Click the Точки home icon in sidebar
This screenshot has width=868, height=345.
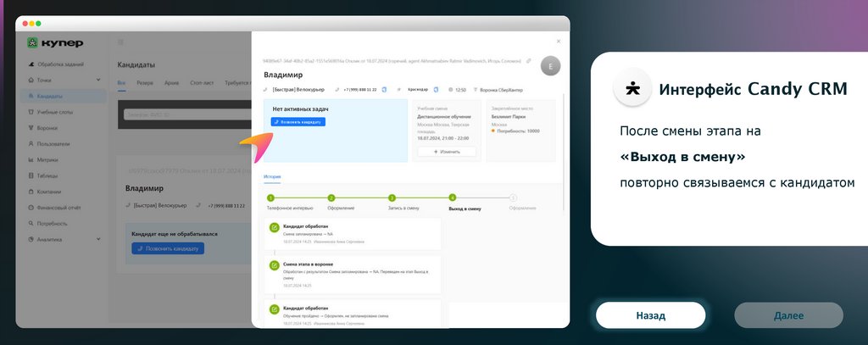(x=31, y=80)
